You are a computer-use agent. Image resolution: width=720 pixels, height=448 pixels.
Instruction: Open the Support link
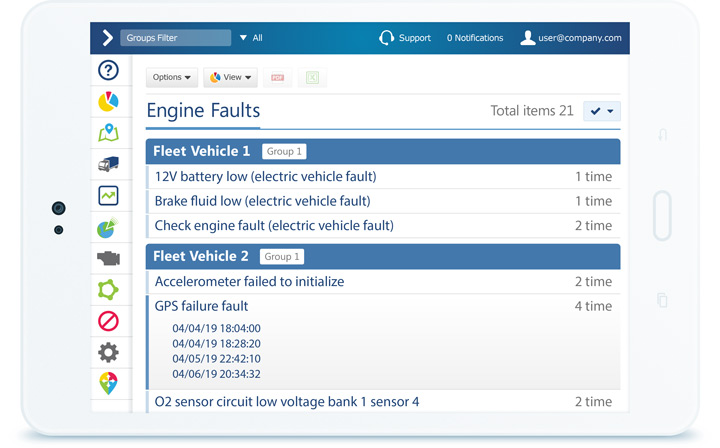[405, 38]
